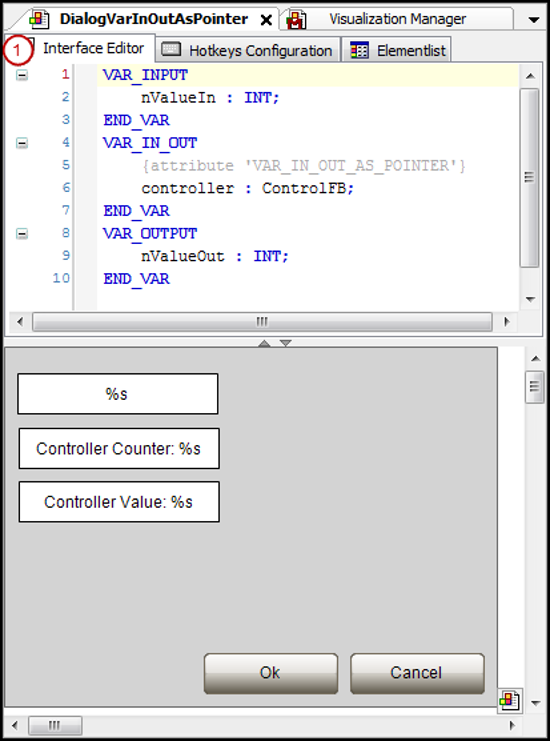Click the 'nValueOut : INT;' code line
The image size is (550, 741).
215,256
